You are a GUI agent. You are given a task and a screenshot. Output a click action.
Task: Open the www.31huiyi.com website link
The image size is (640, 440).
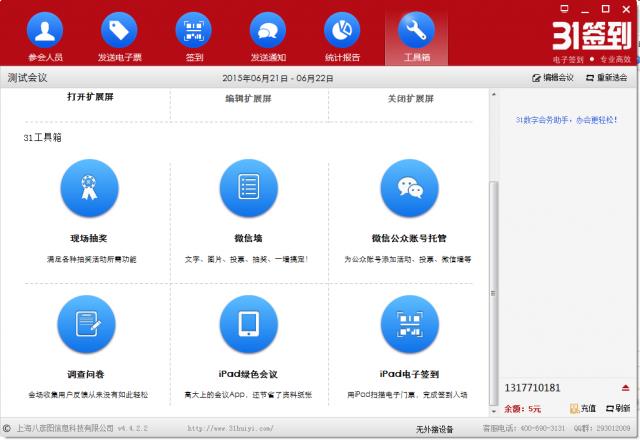point(231,429)
